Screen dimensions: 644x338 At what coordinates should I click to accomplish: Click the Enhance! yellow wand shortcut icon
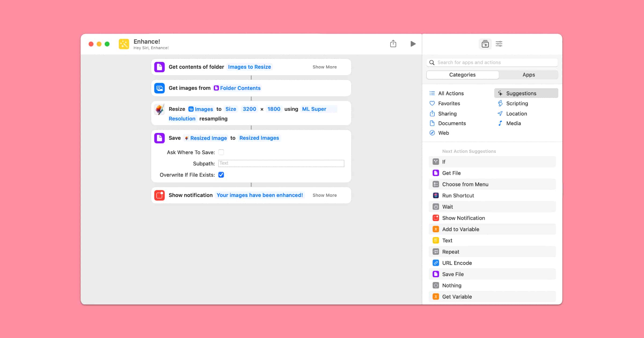point(124,44)
